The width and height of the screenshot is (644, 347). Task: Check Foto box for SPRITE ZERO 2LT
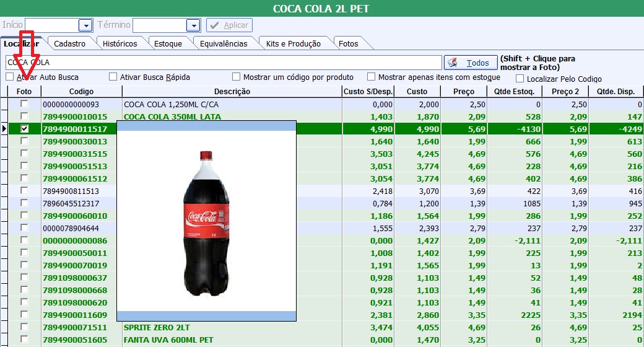point(25,327)
